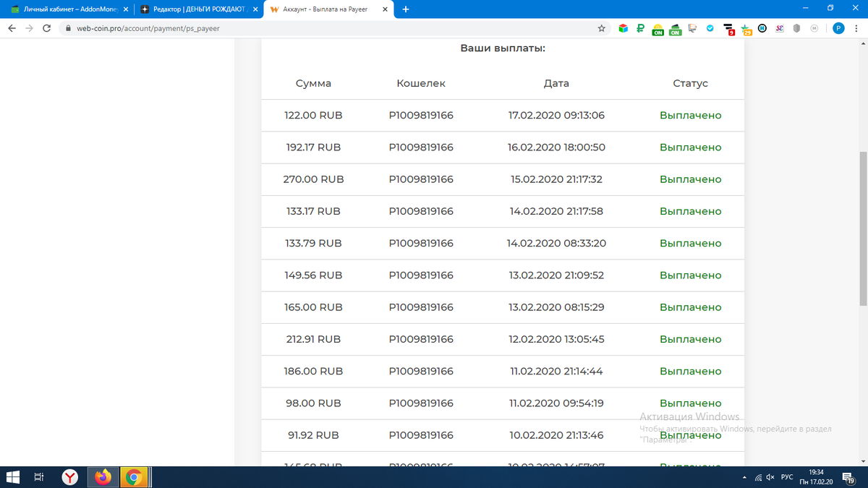Click the 212.91 RUB amount

tap(313, 339)
